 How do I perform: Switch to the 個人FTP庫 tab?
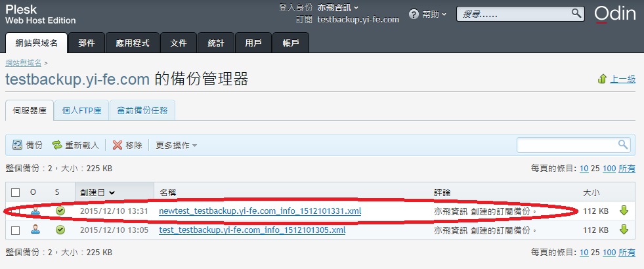pyautogui.click(x=81, y=110)
